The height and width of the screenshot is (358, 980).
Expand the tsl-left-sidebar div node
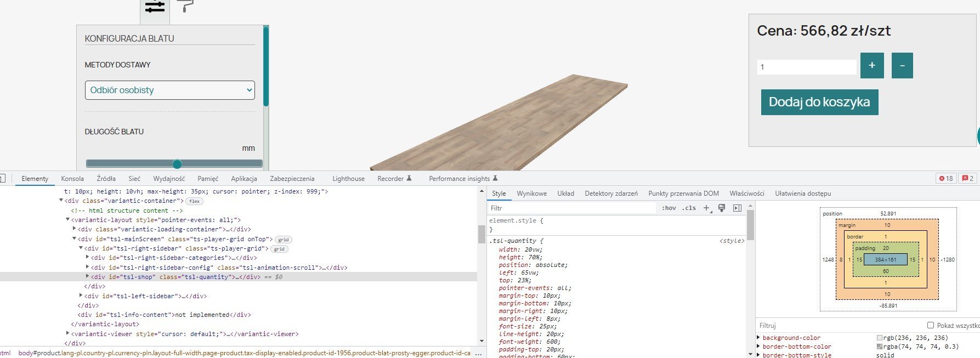tap(81, 296)
